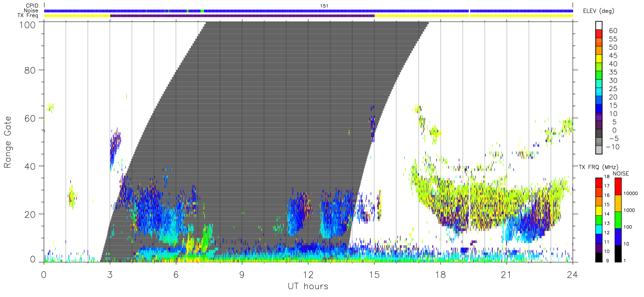Click the CPID value "151"
The width and height of the screenshot is (644, 297).
point(324,6)
